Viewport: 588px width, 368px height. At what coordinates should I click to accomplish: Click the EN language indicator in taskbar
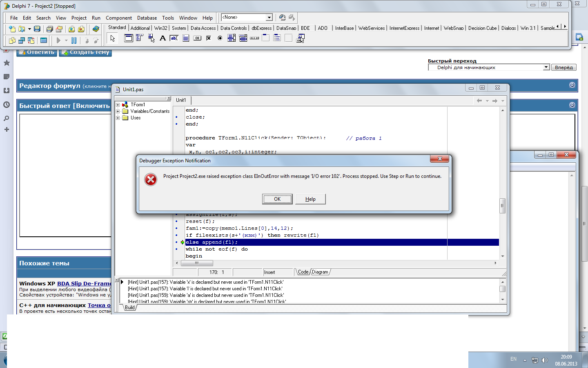click(x=513, y=359)
